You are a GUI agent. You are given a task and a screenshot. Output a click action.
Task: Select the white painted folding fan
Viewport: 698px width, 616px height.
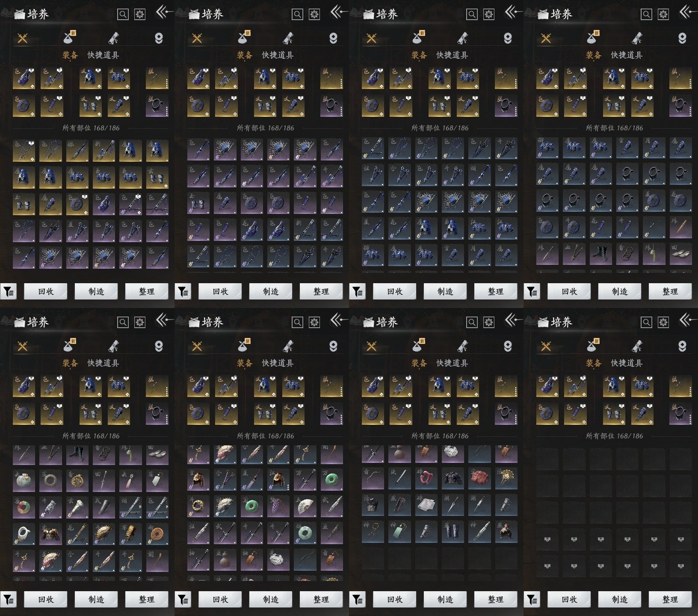pyautogui.click(x=305, y=506)
